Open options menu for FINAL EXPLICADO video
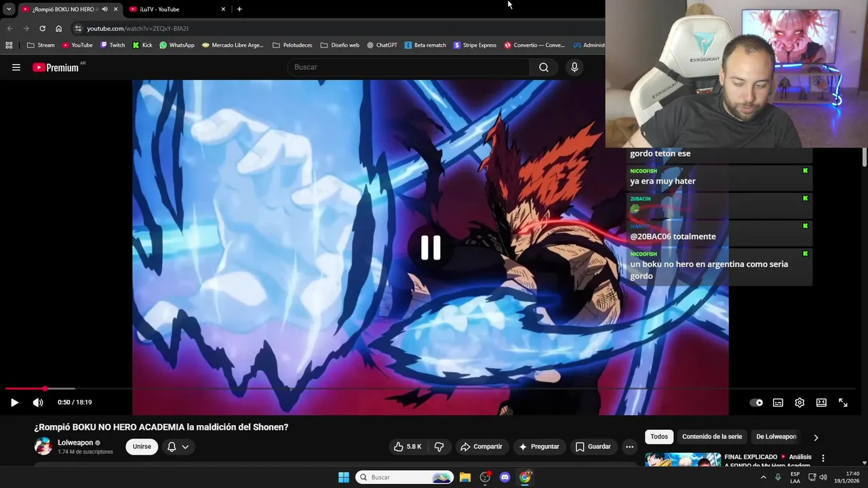Viewport: 868px width, 488px height. [823, 458]
